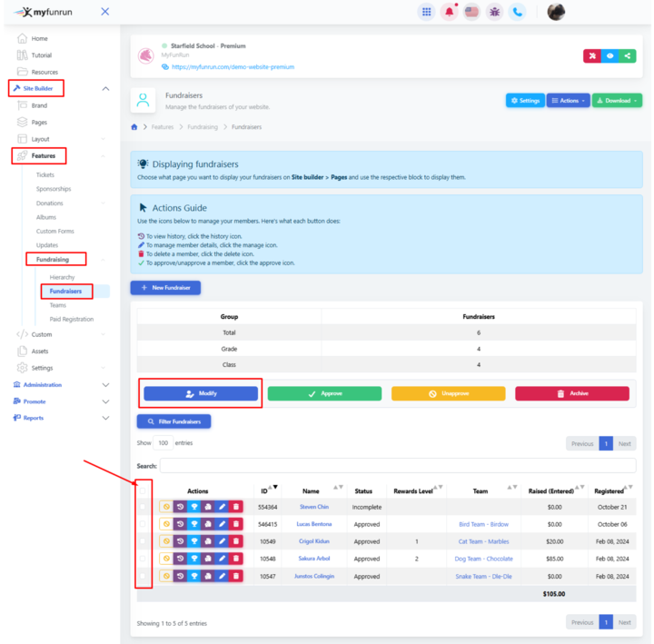Click history icon for Sakura Arbol row

[180, 559]
